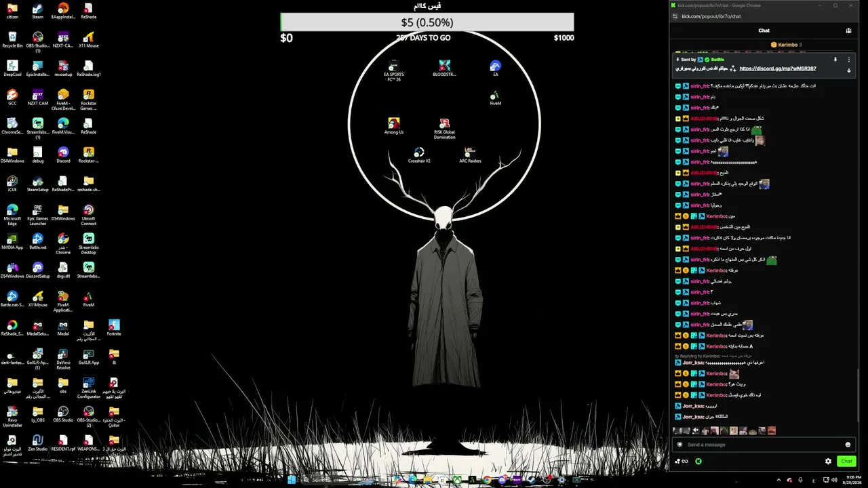Select the Medal desktop shortcut

coord(63,328)
